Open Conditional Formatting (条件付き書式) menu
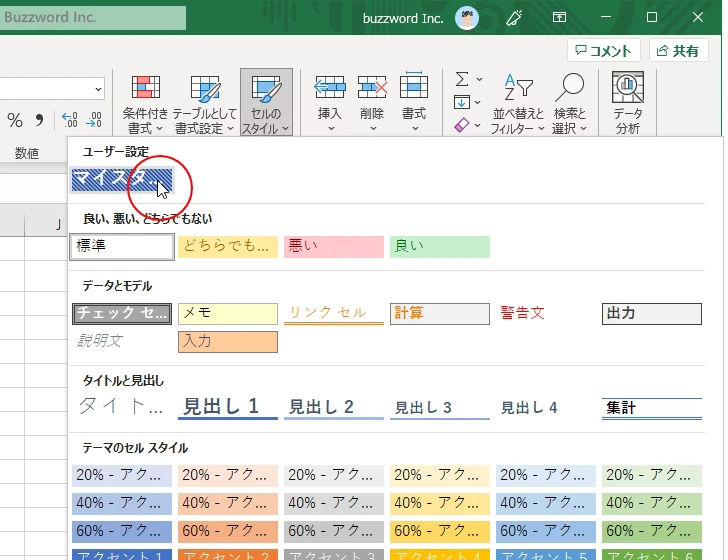Image resolution: width=728 pixels, height=560 pixels. pos(145,103)
